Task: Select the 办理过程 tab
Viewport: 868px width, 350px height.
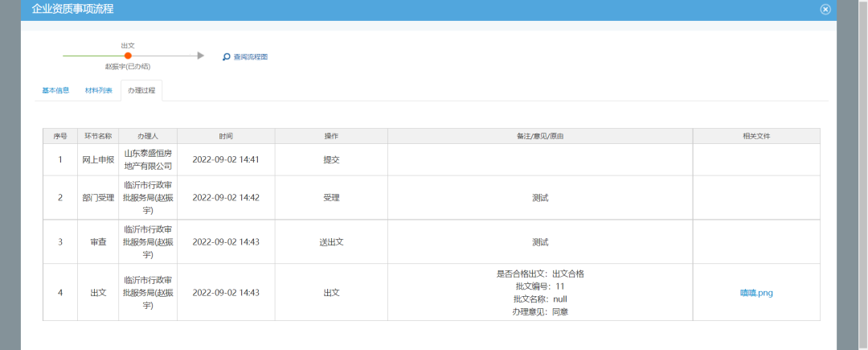Action: coord(141,90)
